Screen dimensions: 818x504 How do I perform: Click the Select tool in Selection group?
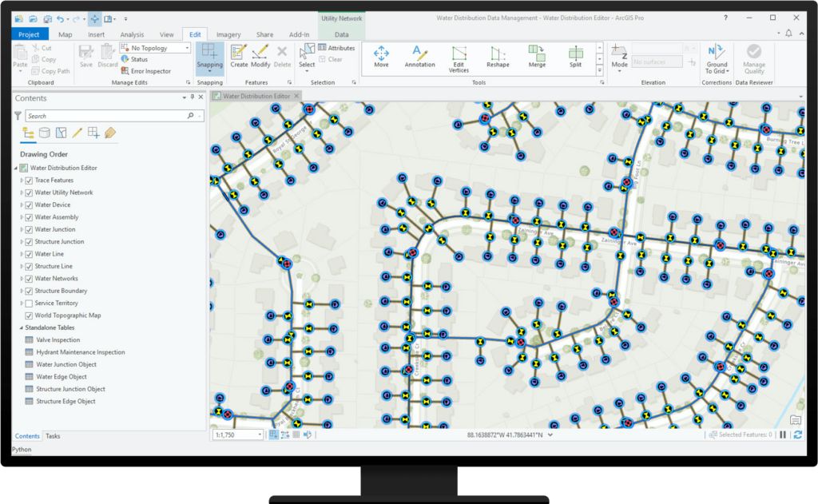click(x=307, y=58)
